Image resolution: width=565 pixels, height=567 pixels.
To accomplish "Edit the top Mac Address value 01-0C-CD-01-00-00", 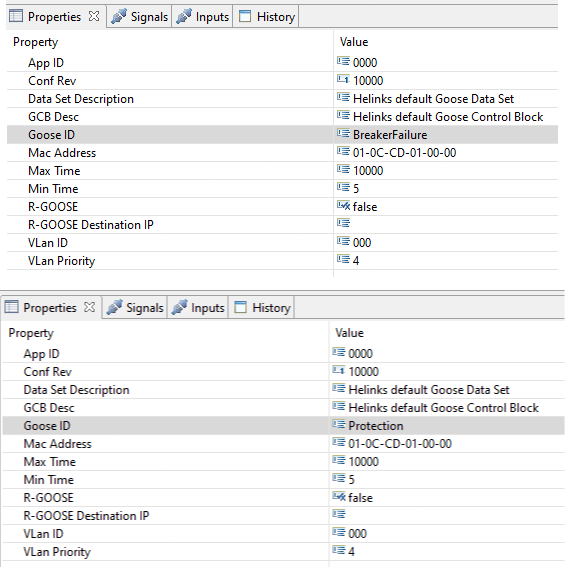I will pos(404,153).
